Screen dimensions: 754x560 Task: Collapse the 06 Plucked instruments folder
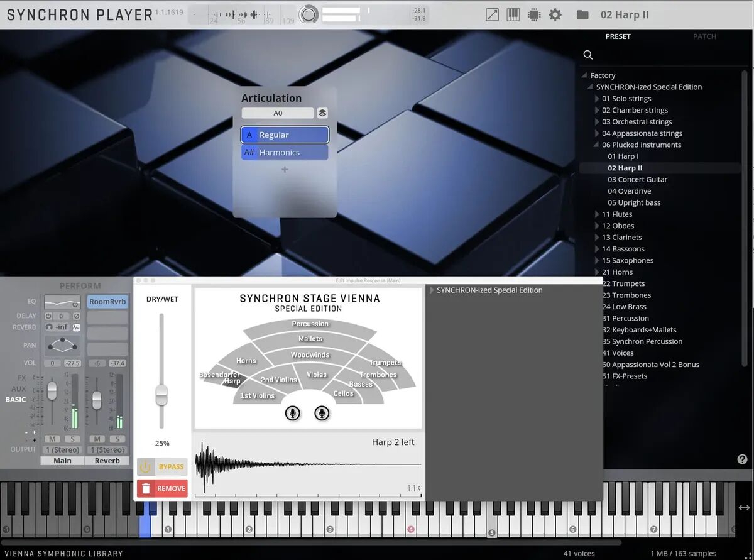tap(598, 145)
